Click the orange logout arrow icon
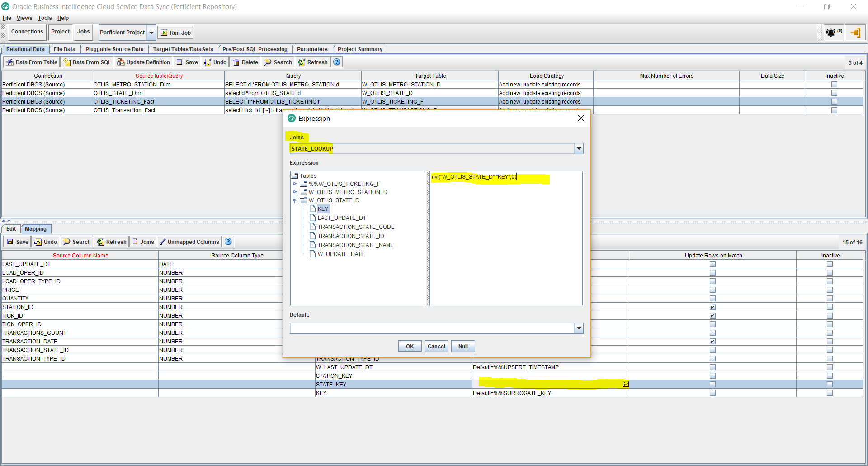 click(855, 33)
